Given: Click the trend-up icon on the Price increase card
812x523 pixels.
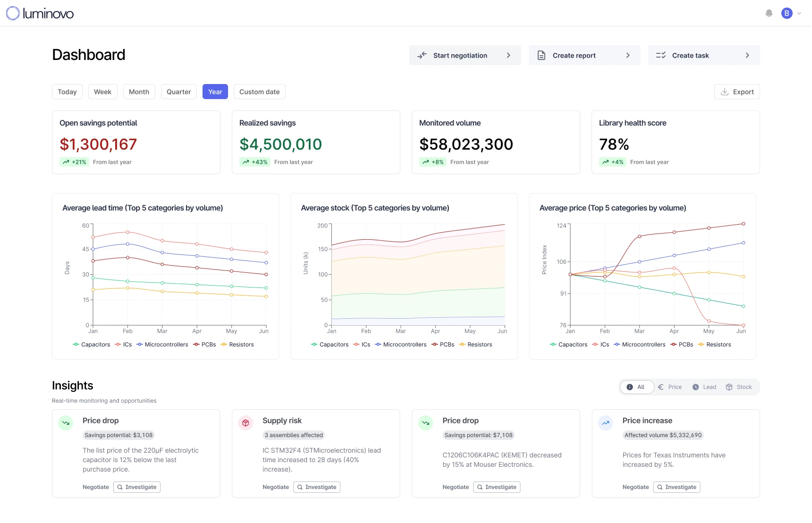Looking at the screenshot, I should tap(605, 423).
